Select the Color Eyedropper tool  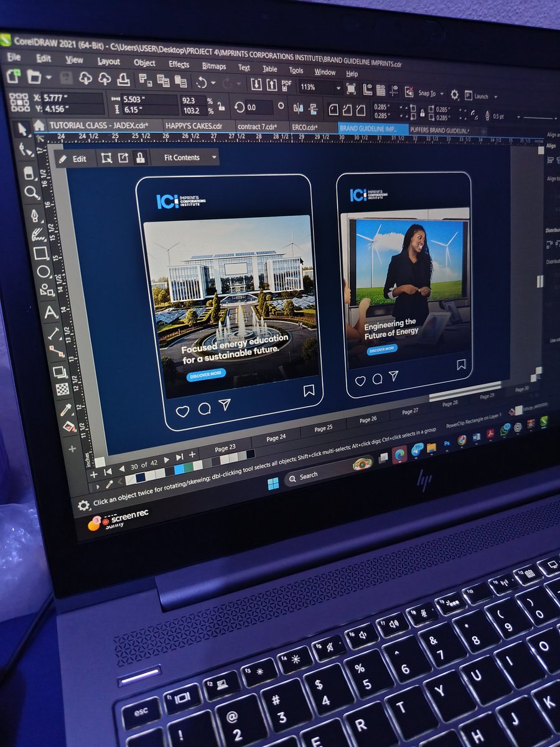66,410
